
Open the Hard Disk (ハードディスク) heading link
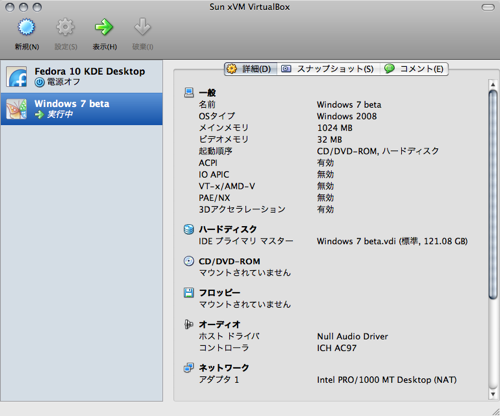coord(228,229)
